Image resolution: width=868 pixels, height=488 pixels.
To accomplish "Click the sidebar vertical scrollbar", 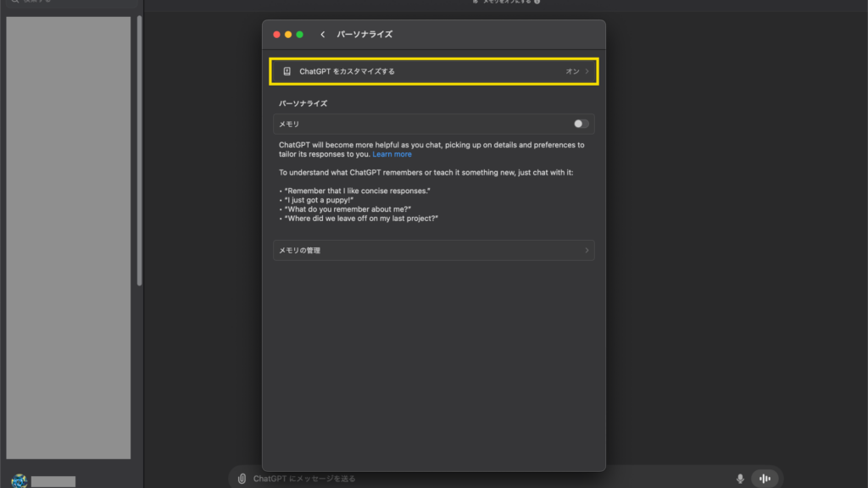I will coord(140,152).
